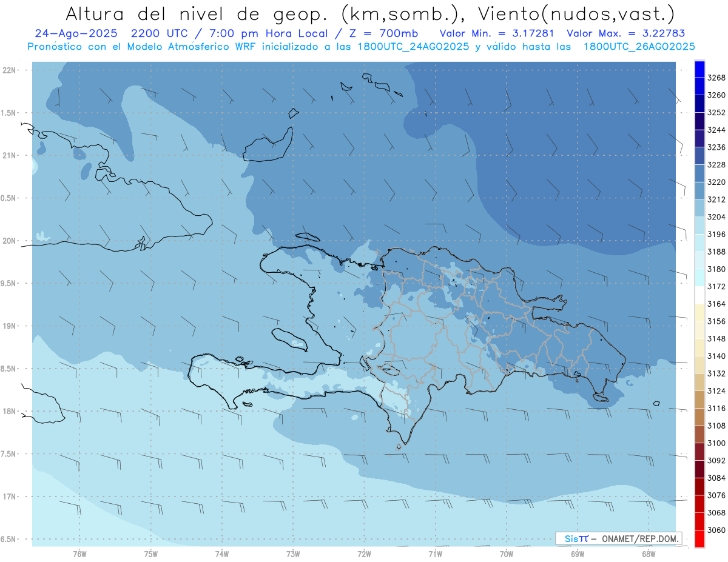
Task: Click the 1.5N latitude label
Action: pos(8,113)
